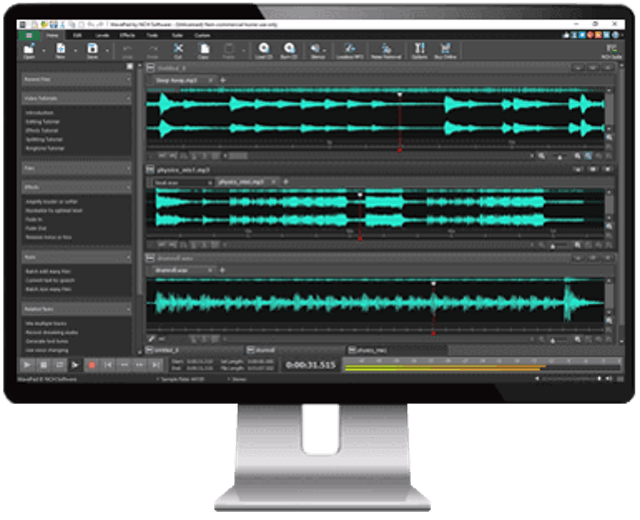Open the Effects ribbon tab

(127, 36)
